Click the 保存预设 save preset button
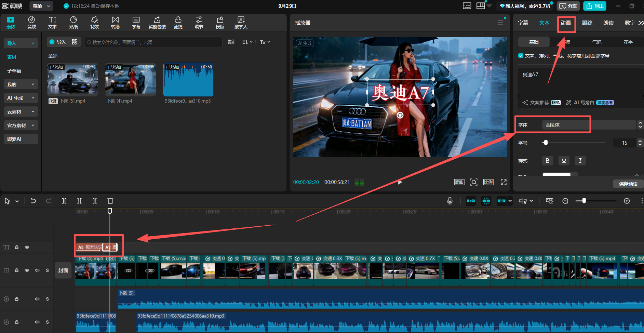The height and width of the screenshot is (333, 644). [x=628, y=184]
